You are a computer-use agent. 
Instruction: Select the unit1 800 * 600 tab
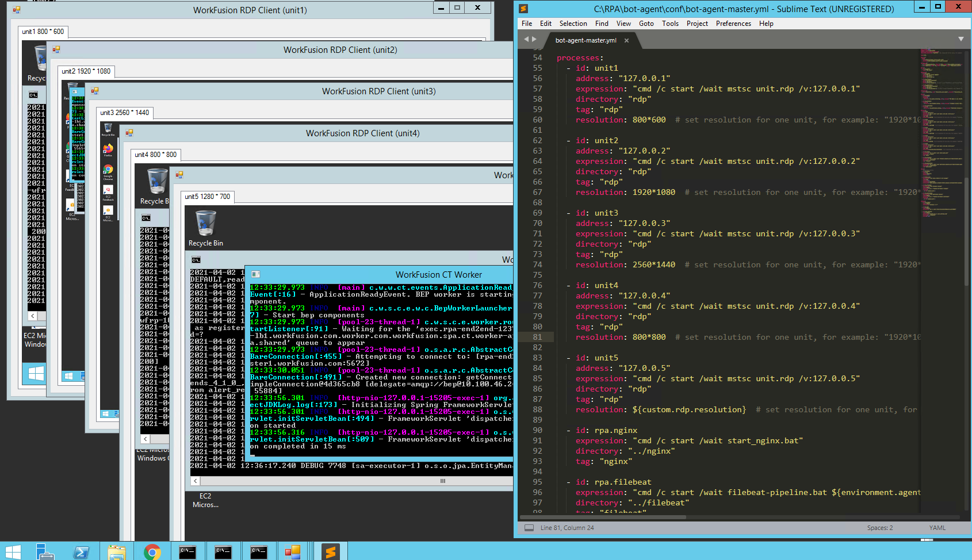(43, 32)
